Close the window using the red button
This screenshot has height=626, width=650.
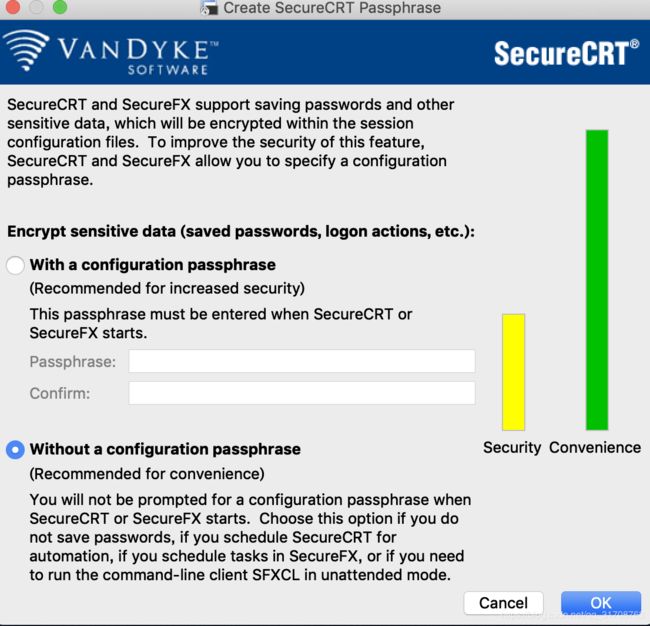tap(12, 7)
